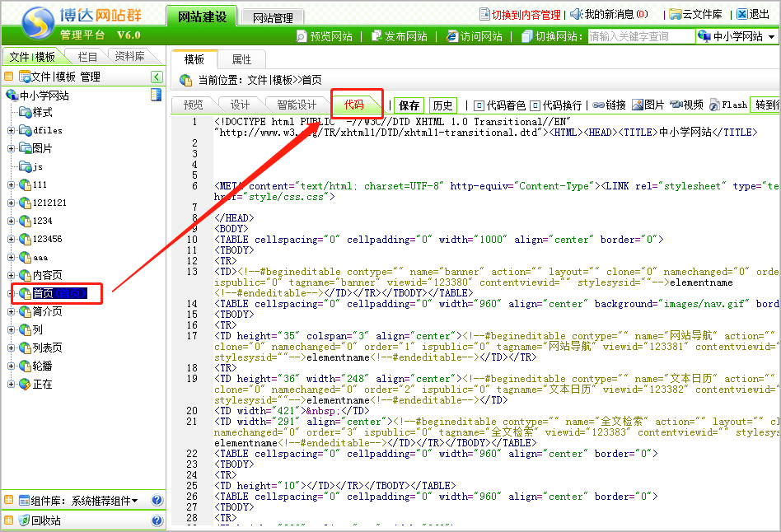Open 访问网站 via its browser icon
Screen dimensions: 781x532
(452, 36)
